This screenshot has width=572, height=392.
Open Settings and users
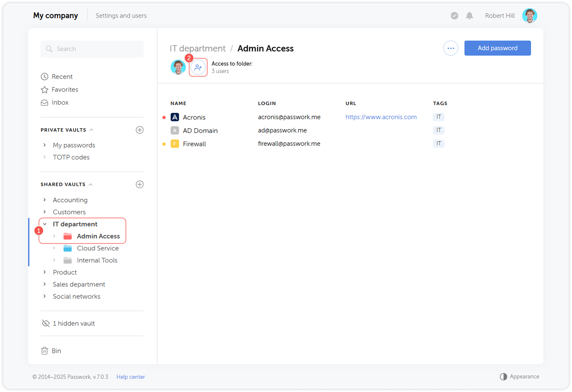click(121, 15)
